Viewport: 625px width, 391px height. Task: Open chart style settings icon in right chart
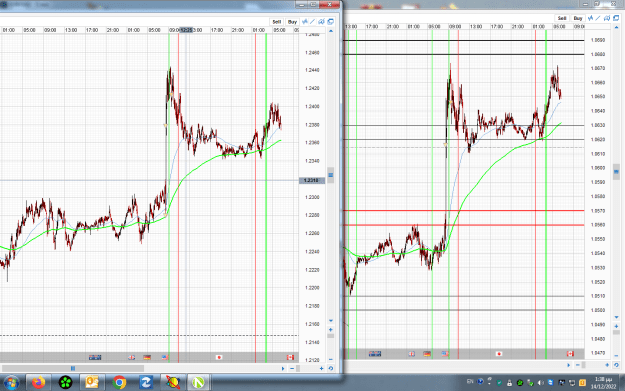point(607,18)
